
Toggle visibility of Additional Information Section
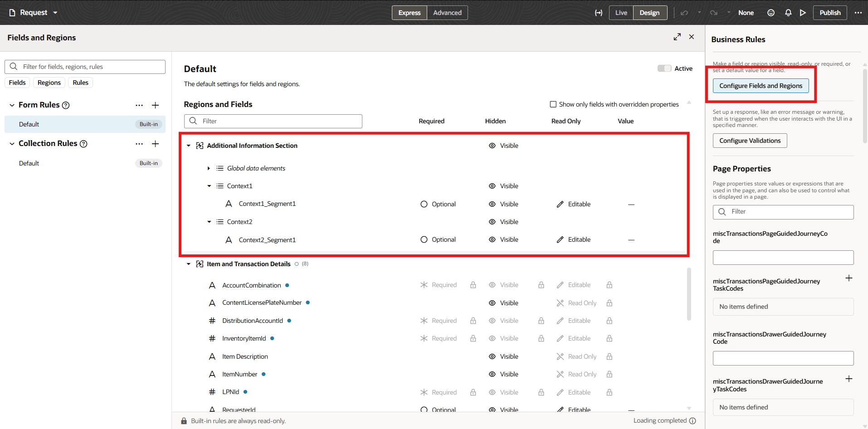pos(492,146)
